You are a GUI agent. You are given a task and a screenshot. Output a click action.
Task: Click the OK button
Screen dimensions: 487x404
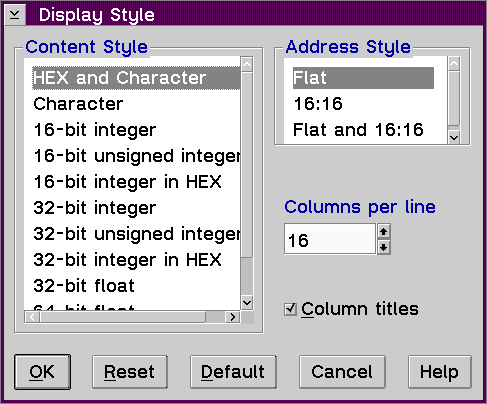[42, 372]
